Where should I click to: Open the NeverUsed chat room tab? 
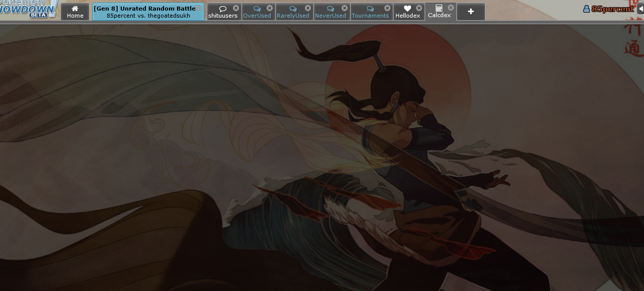[x=330, y=13]
